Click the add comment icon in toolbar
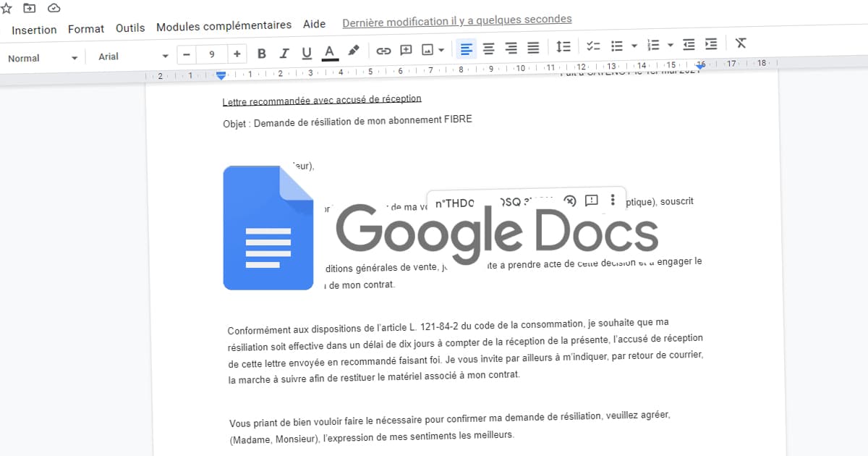 click(406, 50)
